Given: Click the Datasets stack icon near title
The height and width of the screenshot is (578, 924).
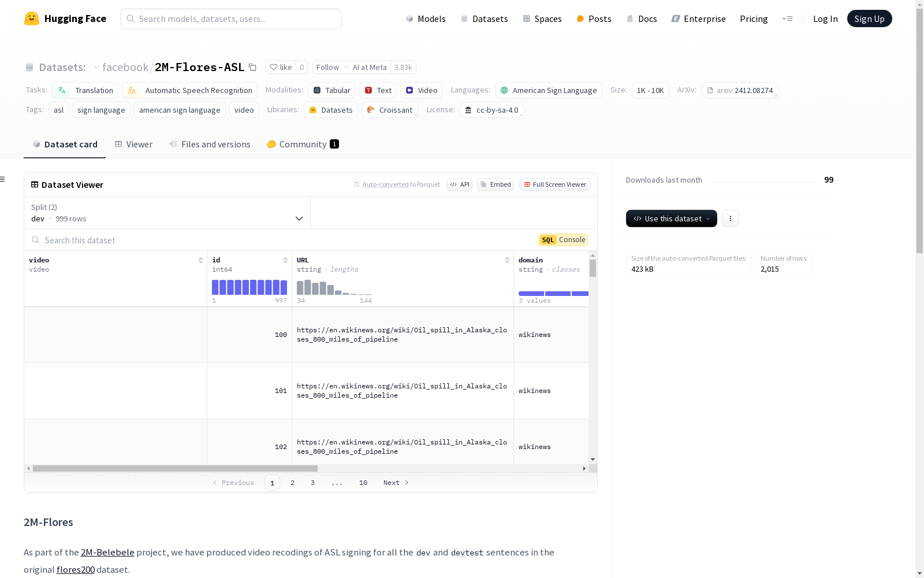Looking at the screenshot, I should pos(29,67).
